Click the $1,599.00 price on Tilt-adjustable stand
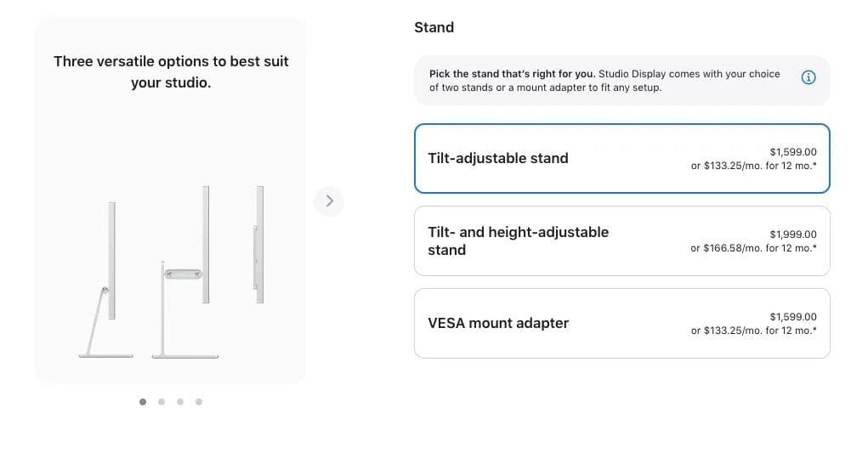Viewport: 868px width, 458px height. pyautogui.click(x=792, y=151)
